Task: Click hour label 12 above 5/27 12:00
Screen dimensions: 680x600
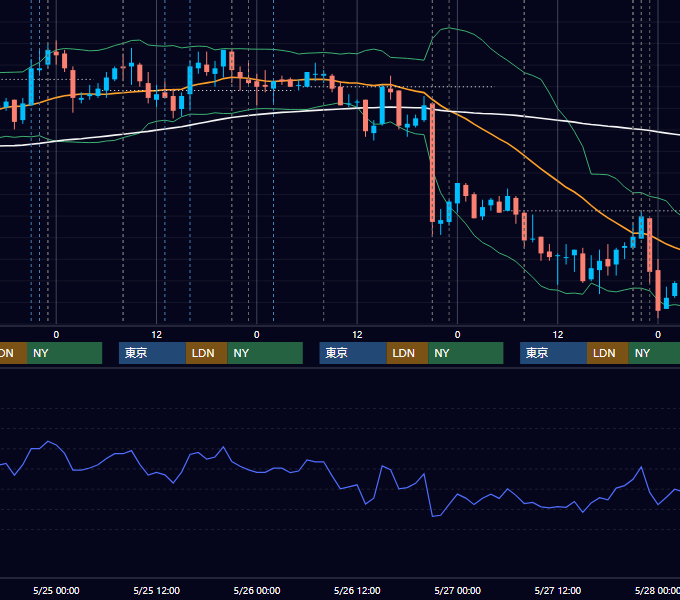Action: tap(558, 335)
